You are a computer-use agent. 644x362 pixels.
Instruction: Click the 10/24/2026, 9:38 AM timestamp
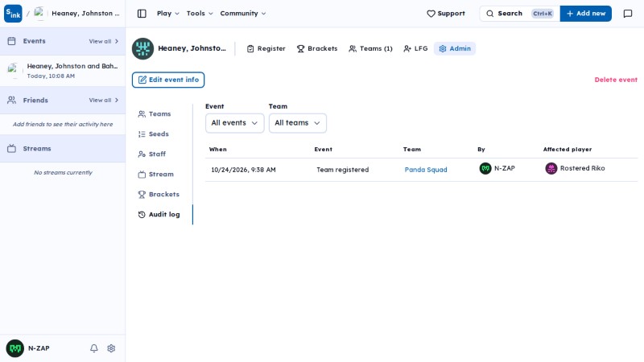[243, 170]
